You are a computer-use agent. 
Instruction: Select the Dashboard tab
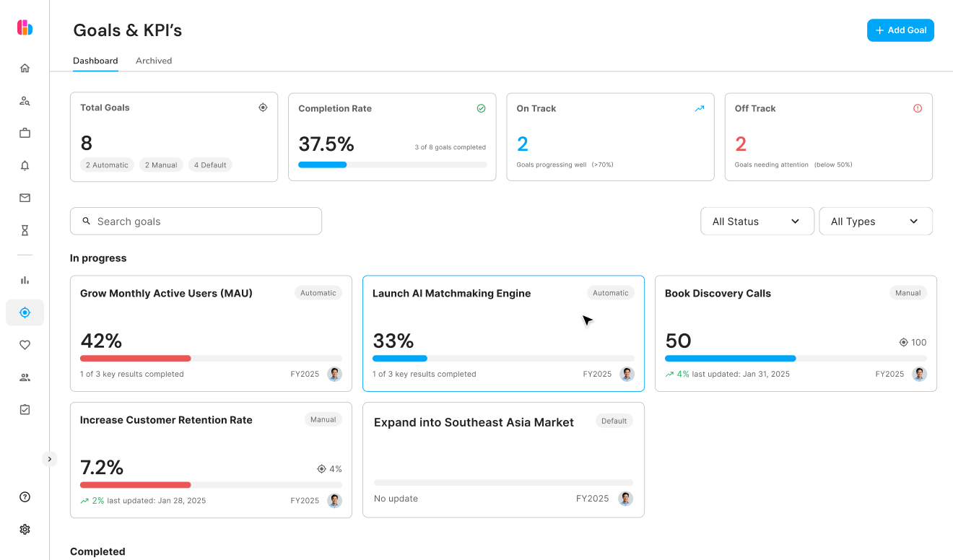click(95, 61)
